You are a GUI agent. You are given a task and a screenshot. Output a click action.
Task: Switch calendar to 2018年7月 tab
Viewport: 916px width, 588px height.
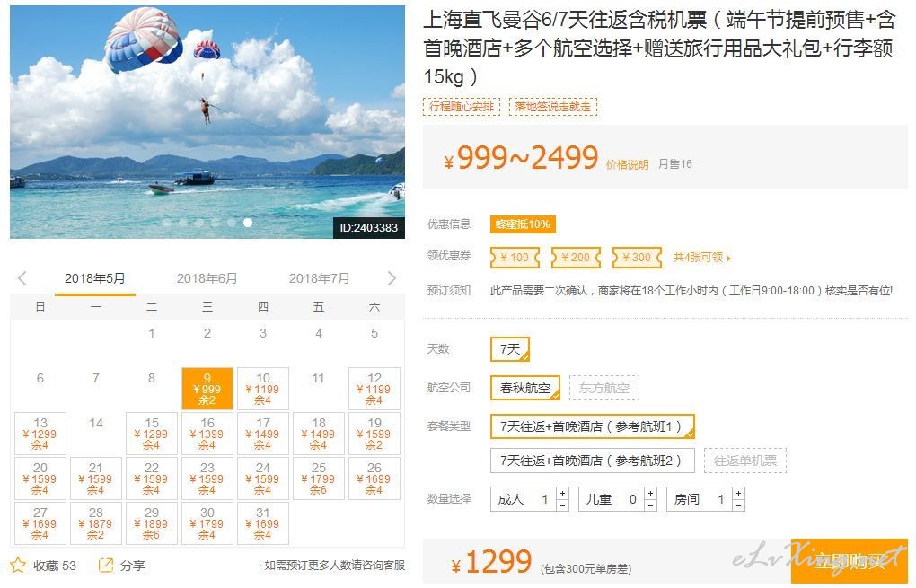(x=319, y=278)
